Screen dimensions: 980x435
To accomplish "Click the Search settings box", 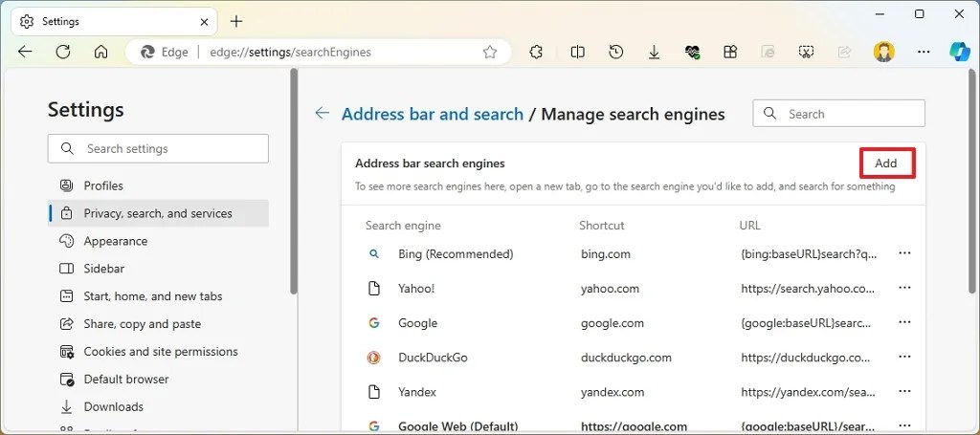I will (x=158, y=148).
